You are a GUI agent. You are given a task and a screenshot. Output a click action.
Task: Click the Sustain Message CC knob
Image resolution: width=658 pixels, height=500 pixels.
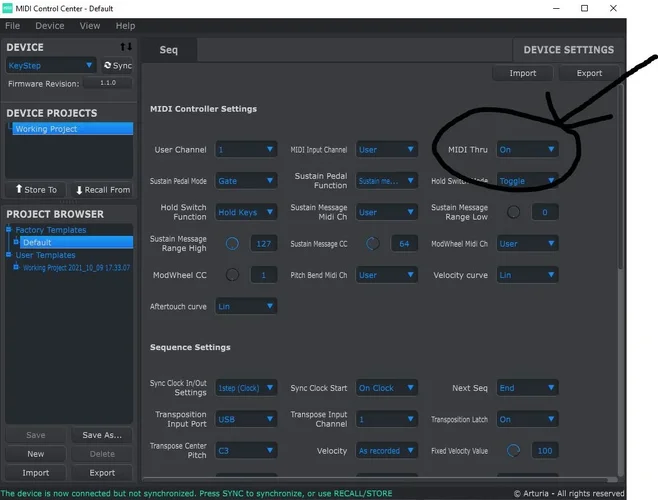click(x=373, y=243)
